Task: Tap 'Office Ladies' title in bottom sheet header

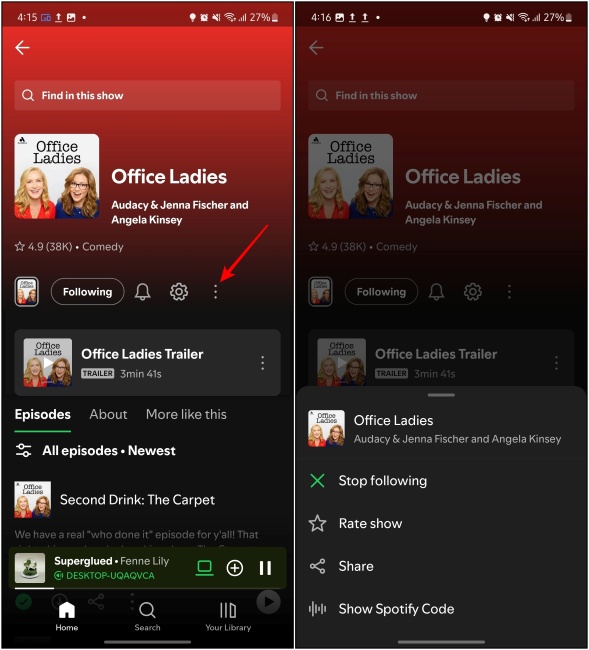Action: tap(393, 420)
